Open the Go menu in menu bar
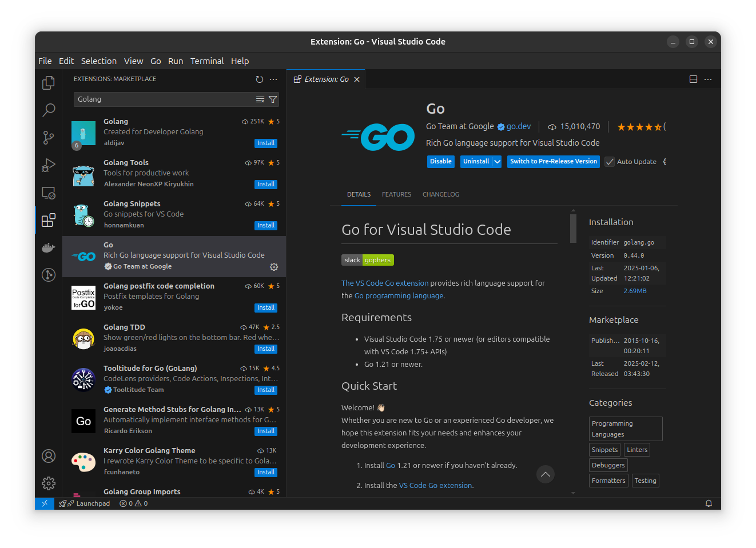Image resolution: width=756 pixels, height=548 pixels. [x=156, y=61]
